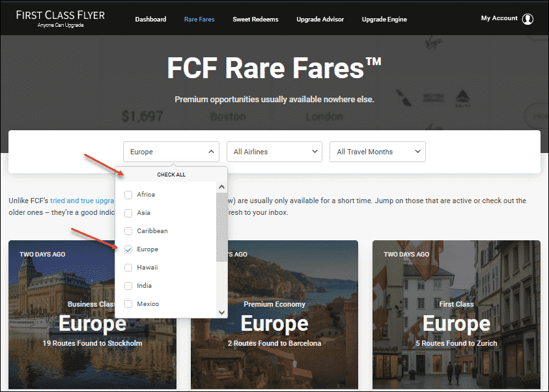Click the region list scroll-up arrow
This screenshot has height=392, width=549.
click(221, 187)
